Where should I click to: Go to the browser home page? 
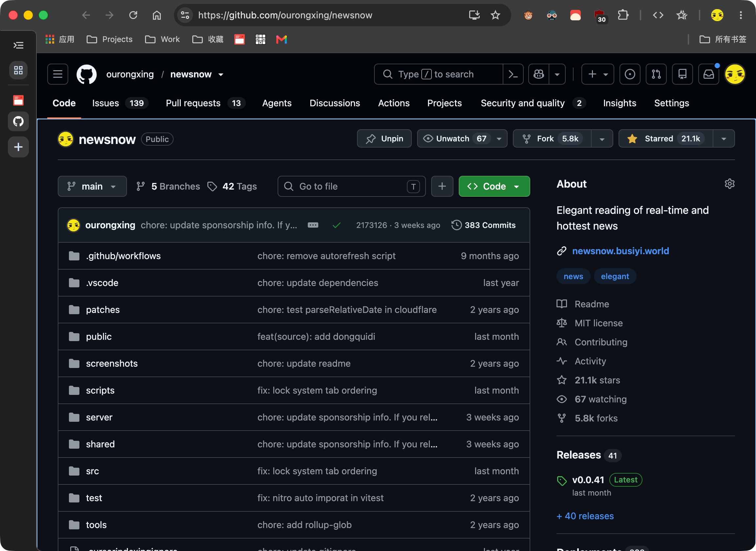pos(157,15)
